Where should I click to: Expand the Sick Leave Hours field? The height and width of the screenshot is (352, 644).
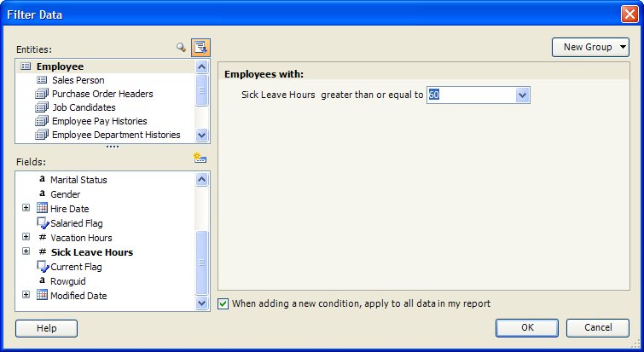click(x=26, y=251)
